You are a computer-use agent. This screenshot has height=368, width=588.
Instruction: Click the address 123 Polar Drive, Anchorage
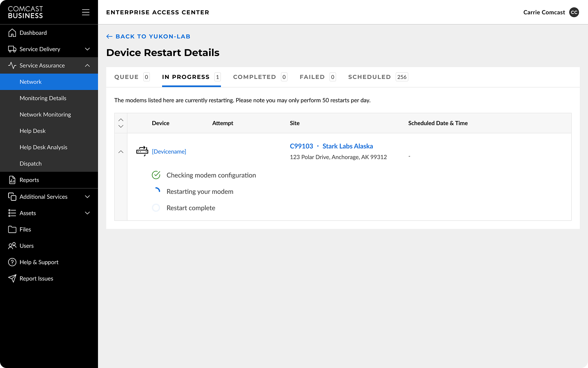pos(339,157)
